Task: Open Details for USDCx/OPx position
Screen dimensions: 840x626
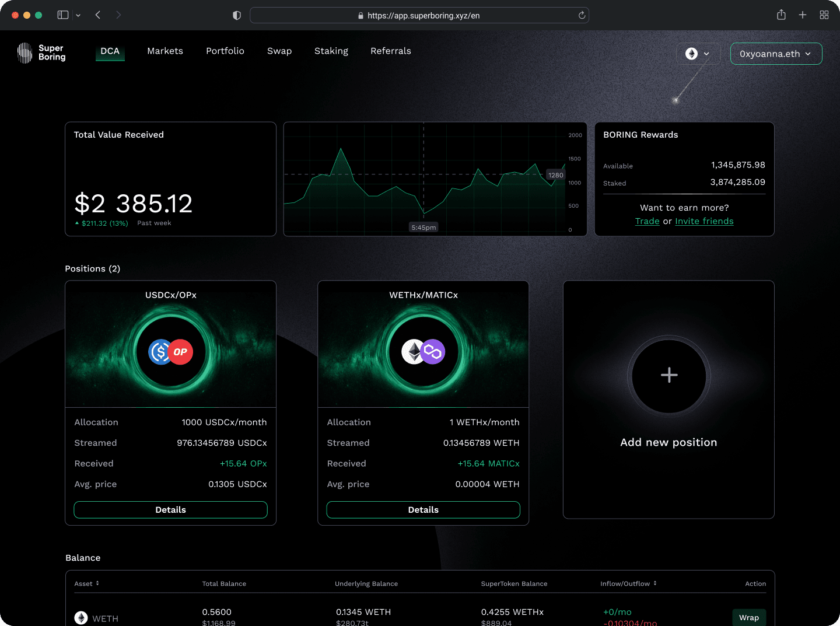Action: [170, 510]
